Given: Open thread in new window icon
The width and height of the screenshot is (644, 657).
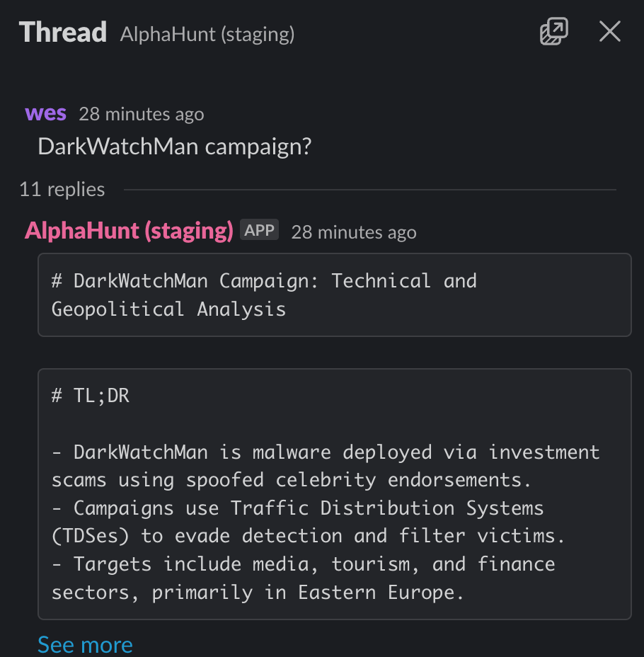Looking at the screenshot, I should pyautogui.click(x=553, y=31).
